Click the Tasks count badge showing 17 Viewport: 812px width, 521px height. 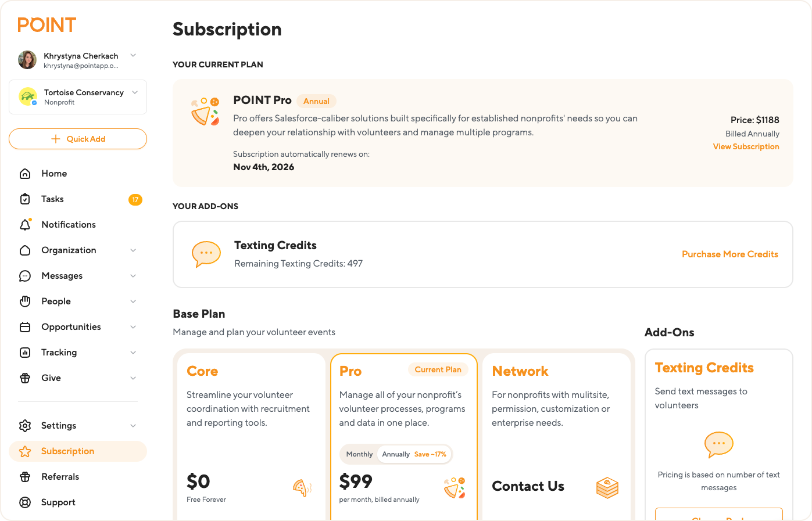point(135,199)
